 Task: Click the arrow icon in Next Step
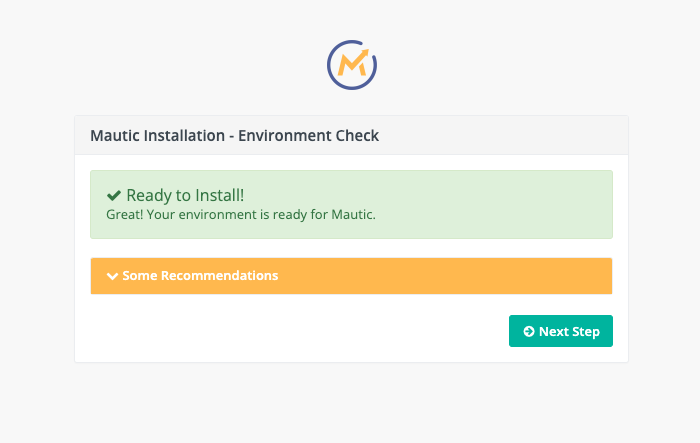(x=528, y=332)
